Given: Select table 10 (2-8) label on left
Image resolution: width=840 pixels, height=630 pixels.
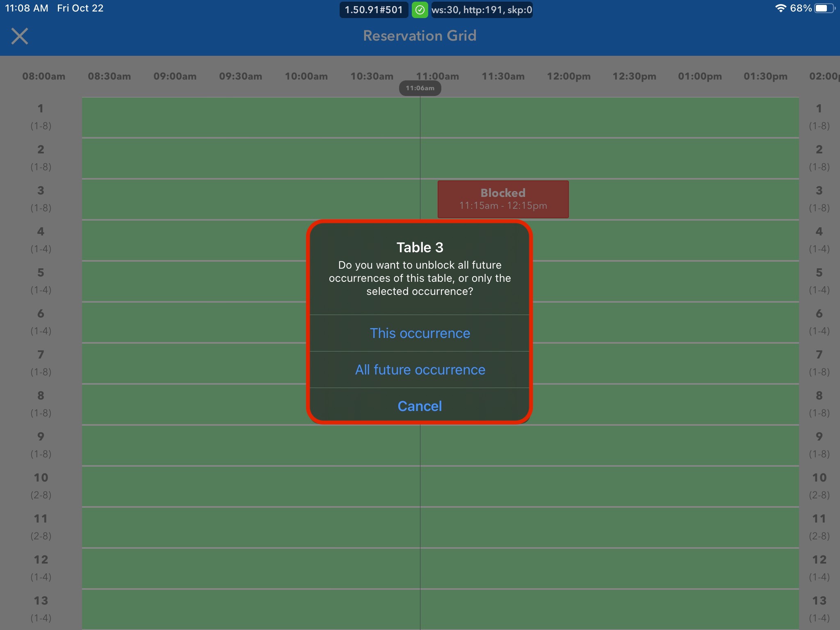Looking at the screenshot, I should 41,486.
